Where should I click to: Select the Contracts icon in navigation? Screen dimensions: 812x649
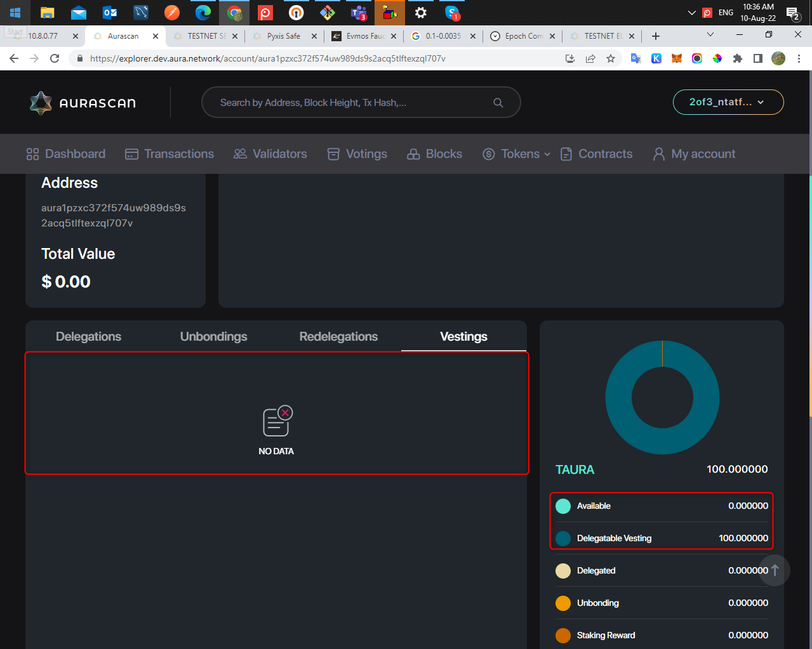565,153
